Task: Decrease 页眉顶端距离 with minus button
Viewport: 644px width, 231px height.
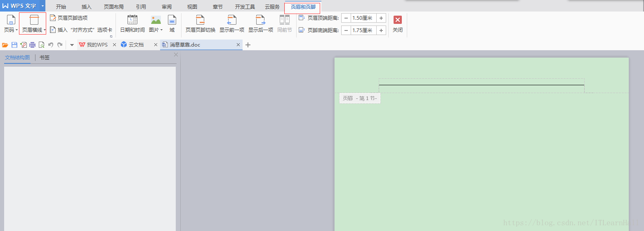Action: 346,18
